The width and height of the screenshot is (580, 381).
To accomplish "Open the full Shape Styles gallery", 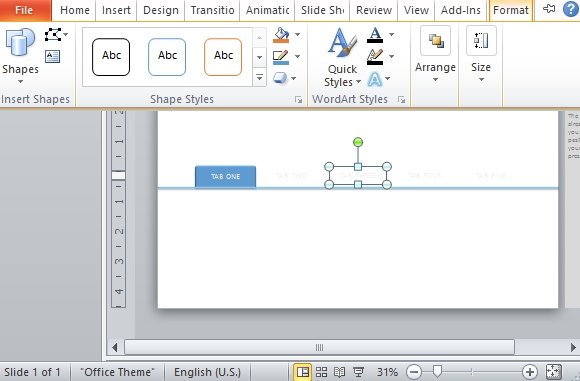I will (260, 78).
